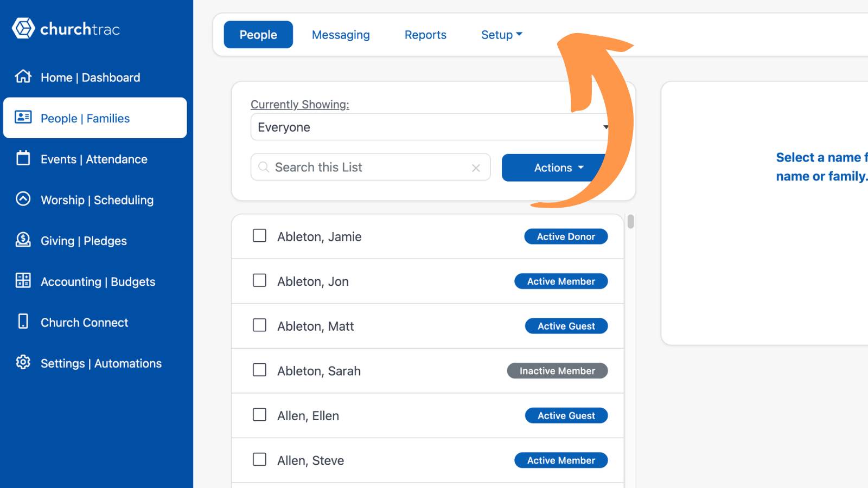Click the ChurchTrac logo icon
Screen dimensions: 868x488
(23, 28)
